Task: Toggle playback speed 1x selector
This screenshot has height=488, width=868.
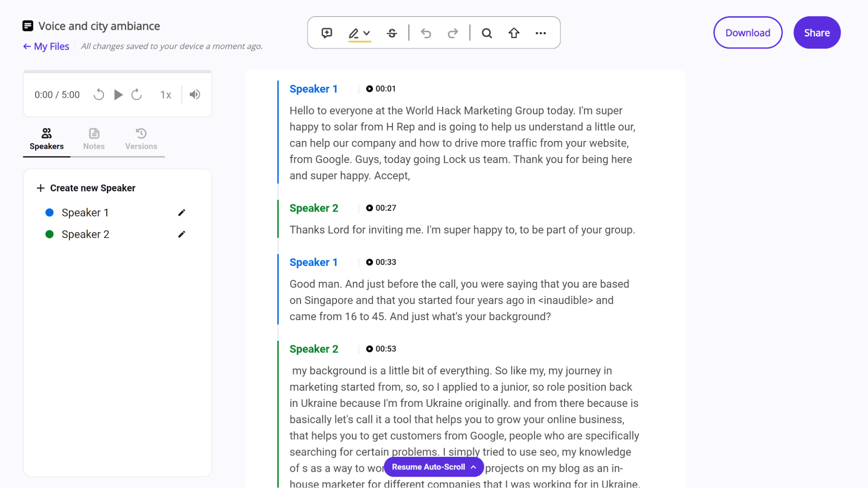Action: tap(166, 94)
